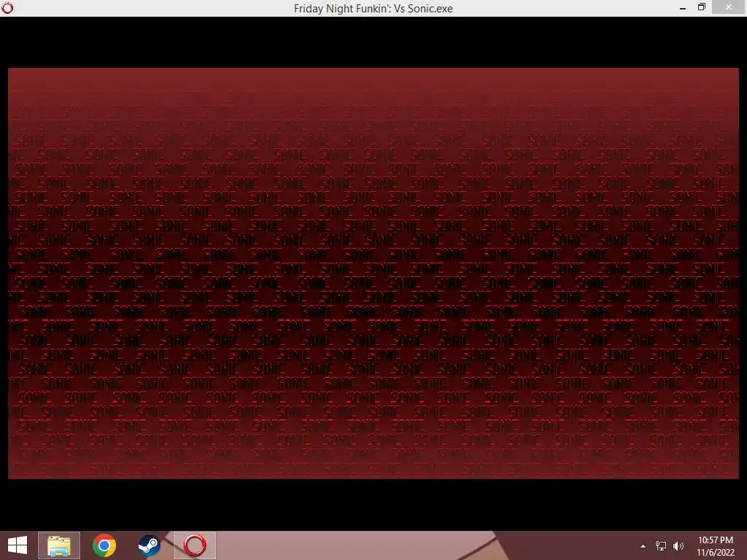Screen dimensions: 747x560
Task: Select the Vs Sonic.exe red ring taskbar icon
Action: click(195, 545)
